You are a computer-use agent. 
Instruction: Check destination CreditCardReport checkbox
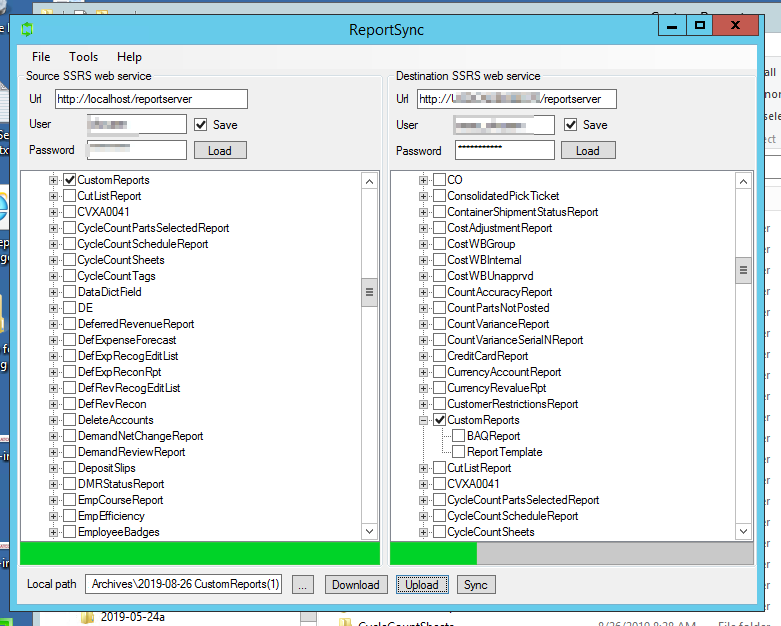tap(439, 356)
